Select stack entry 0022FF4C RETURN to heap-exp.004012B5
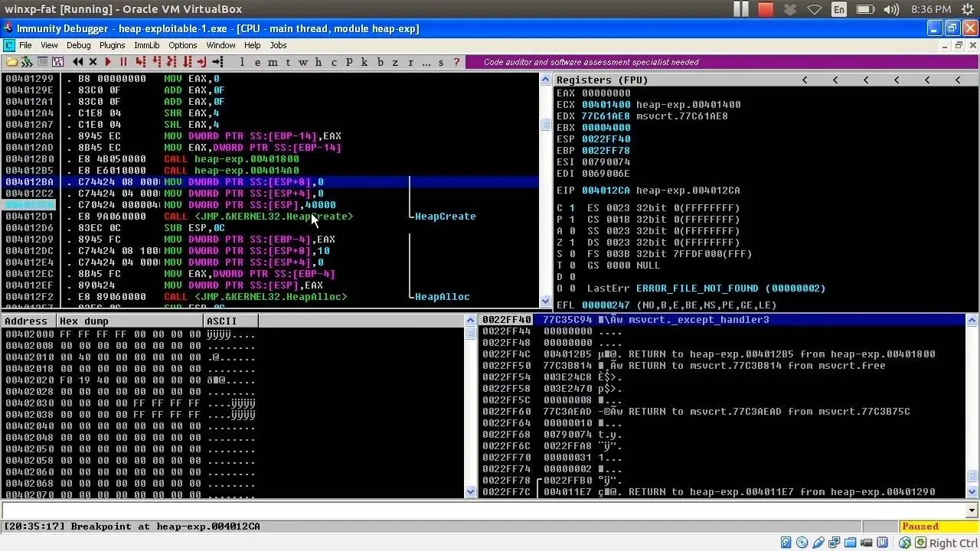 [x=721, y=354]
